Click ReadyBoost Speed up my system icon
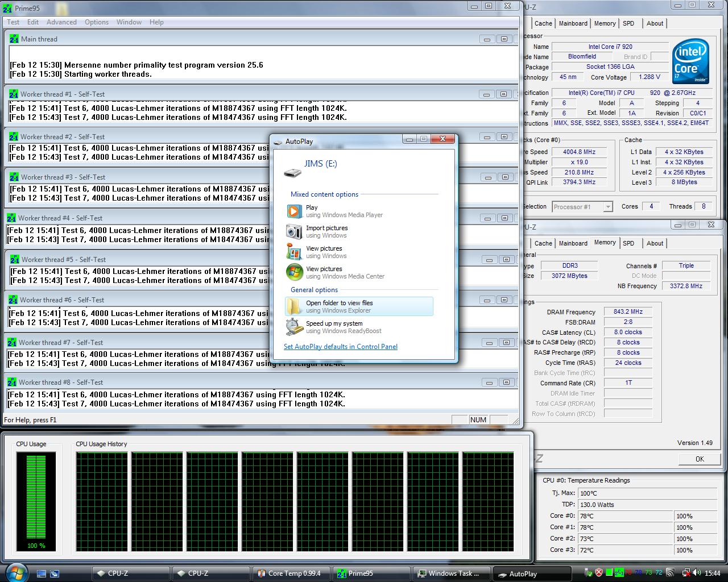The width and height of the screenshot is (728, 582). pos(294,327)
